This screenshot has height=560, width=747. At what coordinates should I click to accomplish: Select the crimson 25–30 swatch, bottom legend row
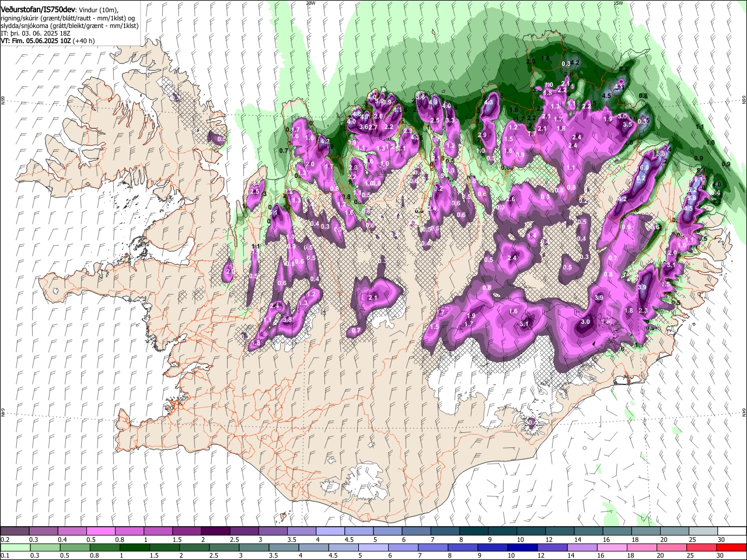tap(701, 547)
